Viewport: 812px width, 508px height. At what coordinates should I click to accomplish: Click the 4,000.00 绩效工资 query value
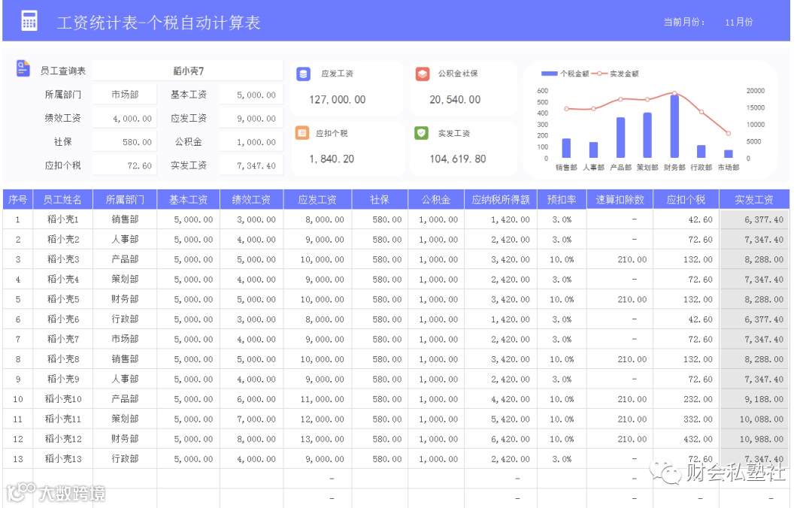coord(125,119)
